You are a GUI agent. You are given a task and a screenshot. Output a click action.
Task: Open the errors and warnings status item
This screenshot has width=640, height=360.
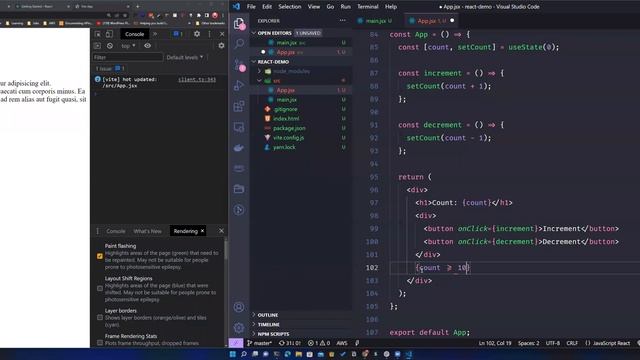tap(319, 343)
